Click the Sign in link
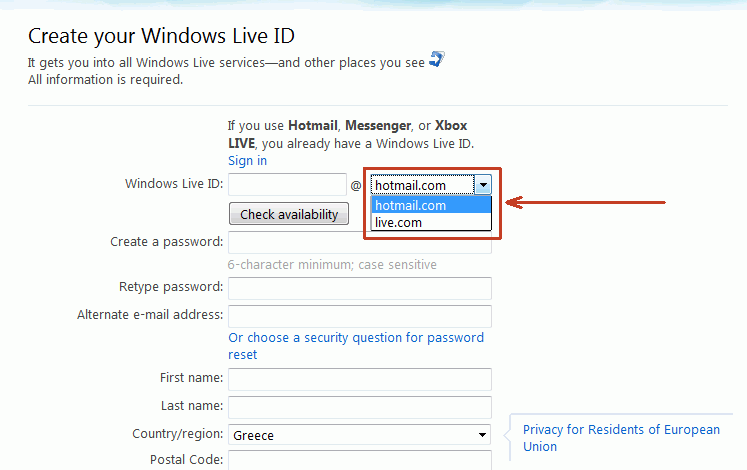Image resolution: width=747 pixels, height=470 pixels. coord(247,161)
